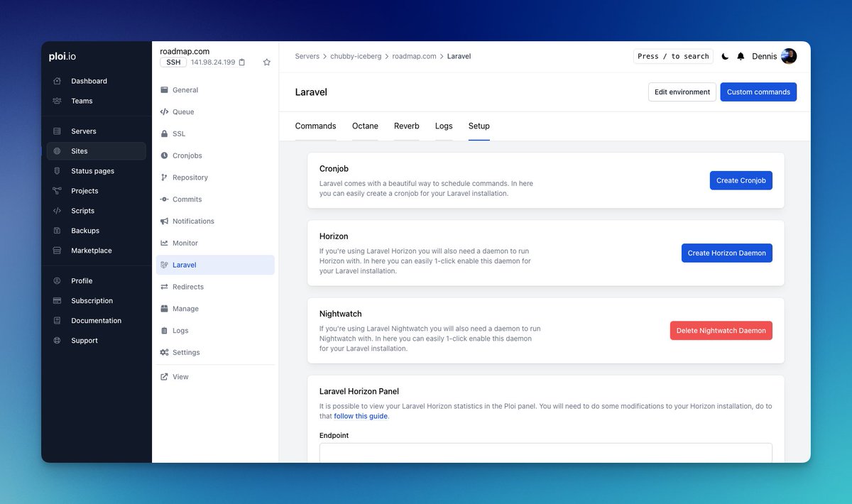Click the Servers breadcrumb link

(x=307, y=56)
